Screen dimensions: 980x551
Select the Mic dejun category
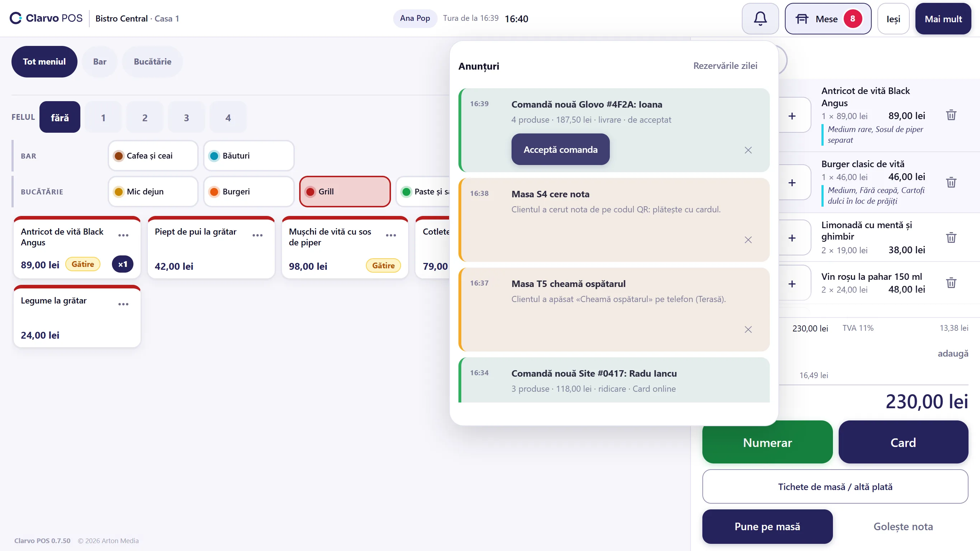153,192
